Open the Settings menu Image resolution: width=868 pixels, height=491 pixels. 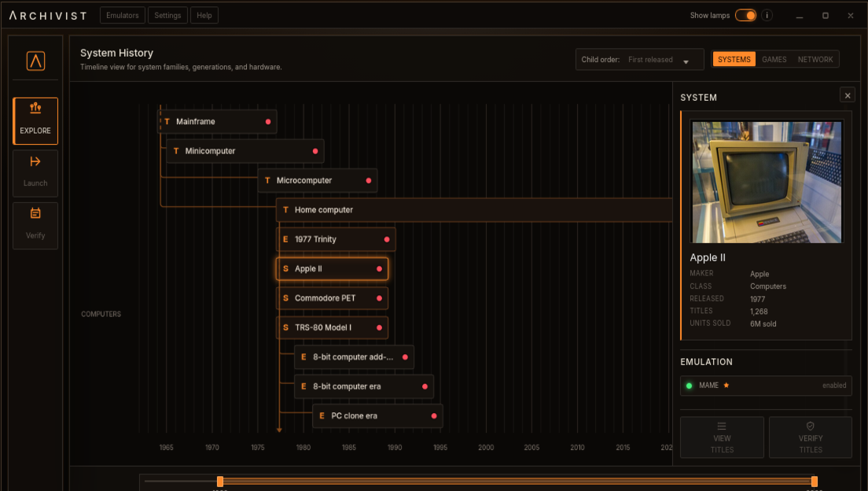167,16
